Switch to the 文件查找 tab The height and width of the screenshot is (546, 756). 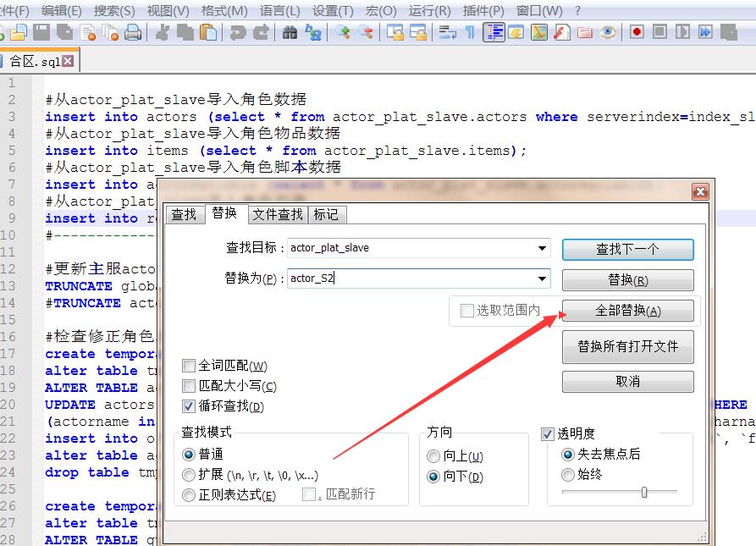[x=278, y=214]
